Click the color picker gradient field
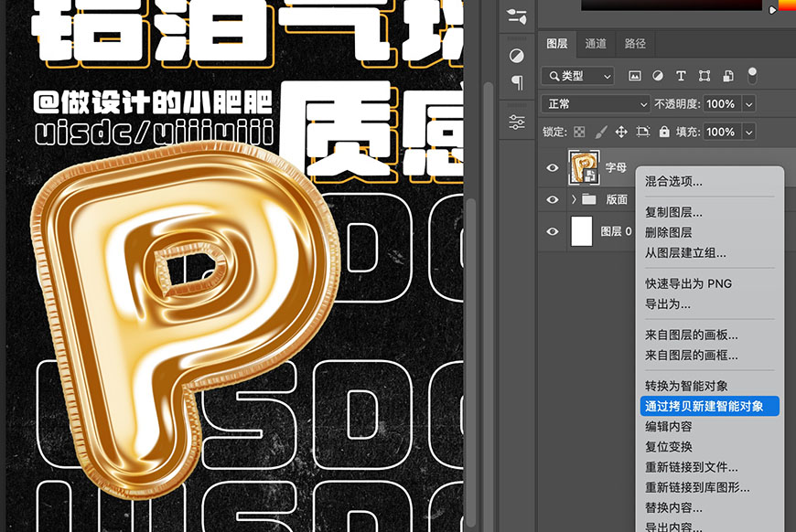The height and width of the screenshot is (532, 796). tap(672, 5)
